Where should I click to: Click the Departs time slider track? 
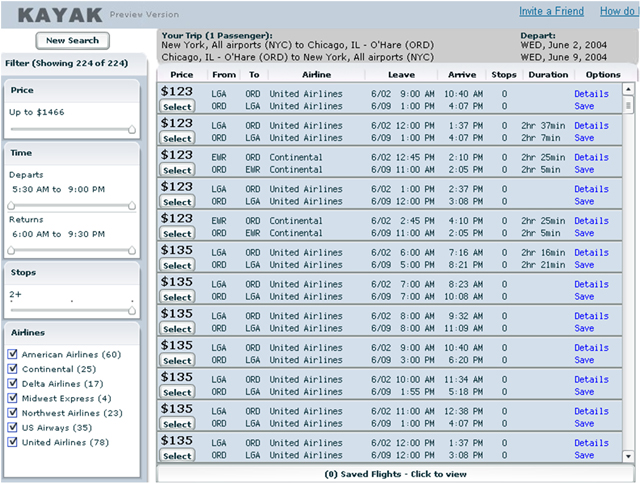point(72,207)
